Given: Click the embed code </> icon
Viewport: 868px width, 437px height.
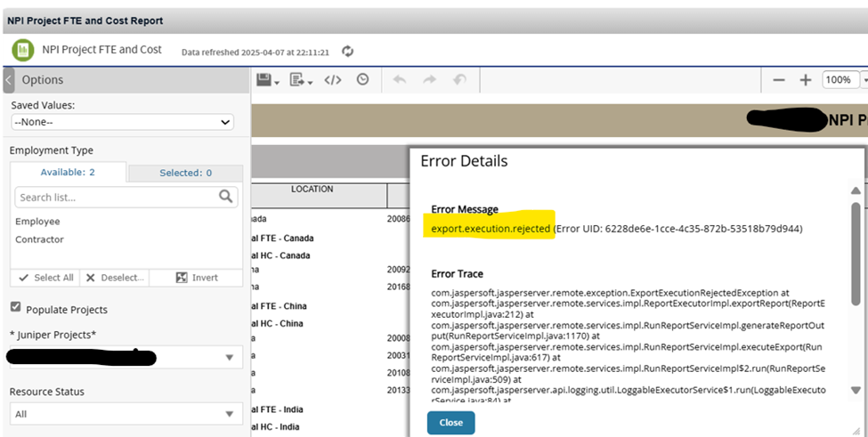Looking at the screenshot, I should [x=333, y=80].
